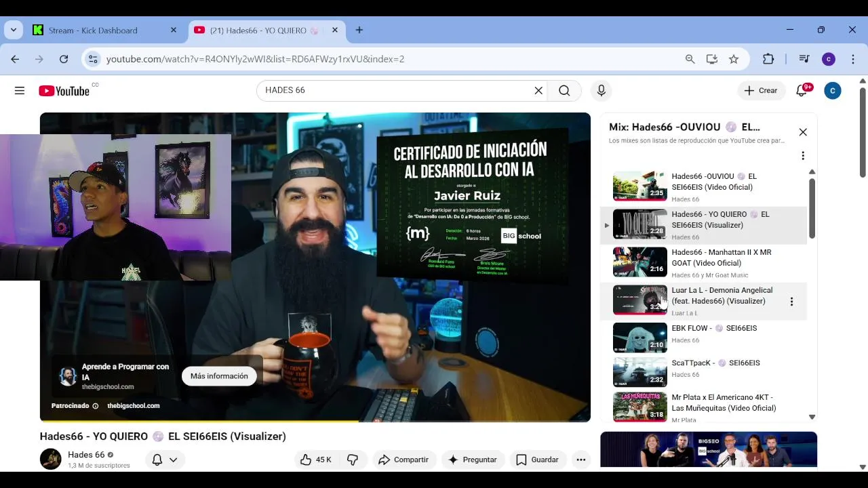Open media controls toolbar icon
The image size is (868, 488).
click(804, 59)
